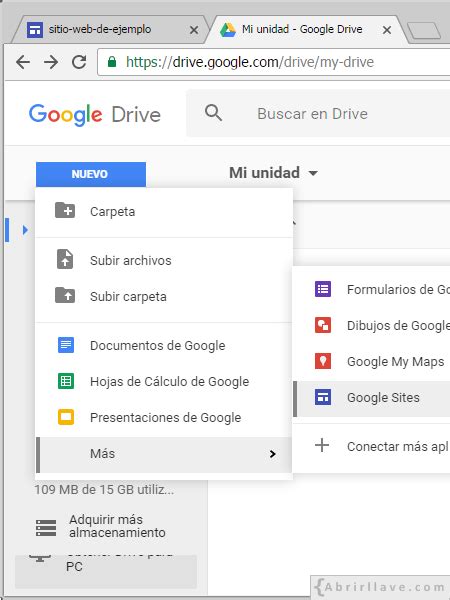The image size is (450, 600).
Task: Close the sitio-web-de-ejemplo tab
Action: point(194,30)
